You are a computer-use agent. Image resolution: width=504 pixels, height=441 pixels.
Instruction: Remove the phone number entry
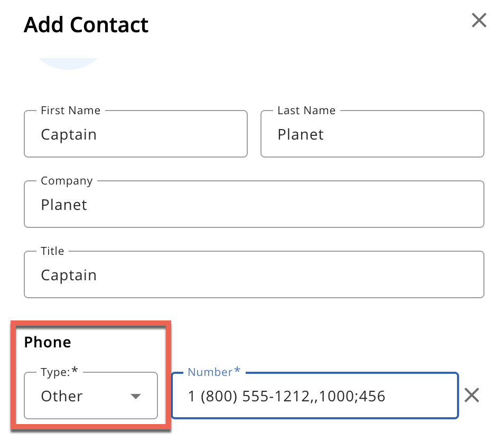click(471, 395)
